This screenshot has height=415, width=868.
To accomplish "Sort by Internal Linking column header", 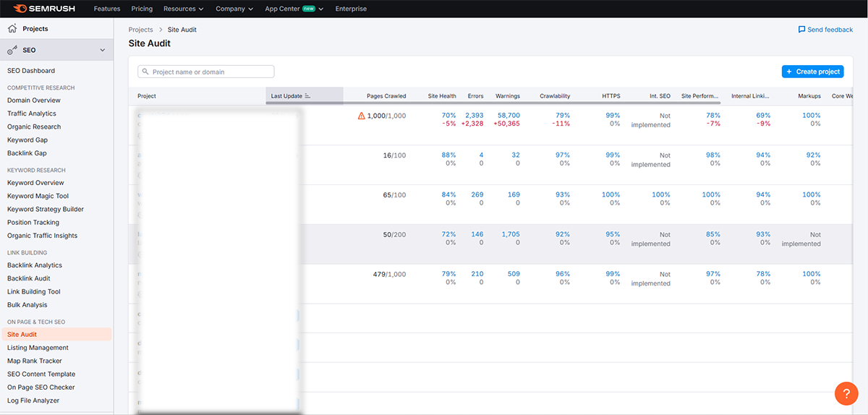I will coord(750,95).
